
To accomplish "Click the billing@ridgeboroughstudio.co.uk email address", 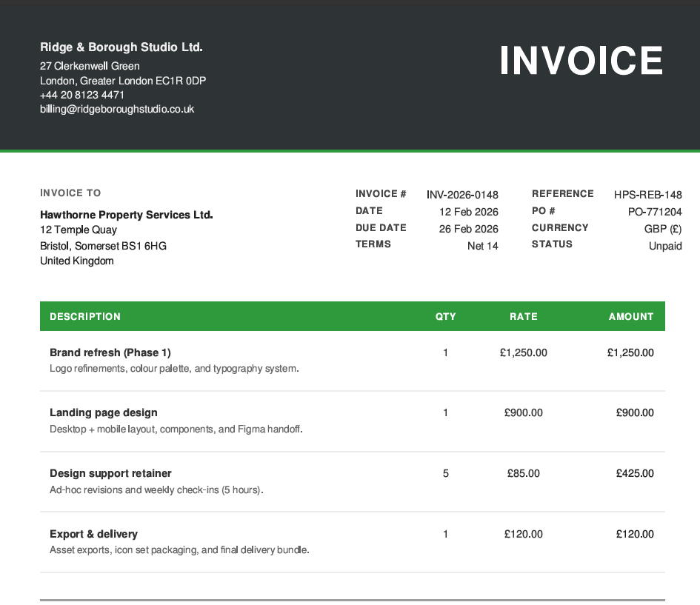I will click(x=117, y=109).
